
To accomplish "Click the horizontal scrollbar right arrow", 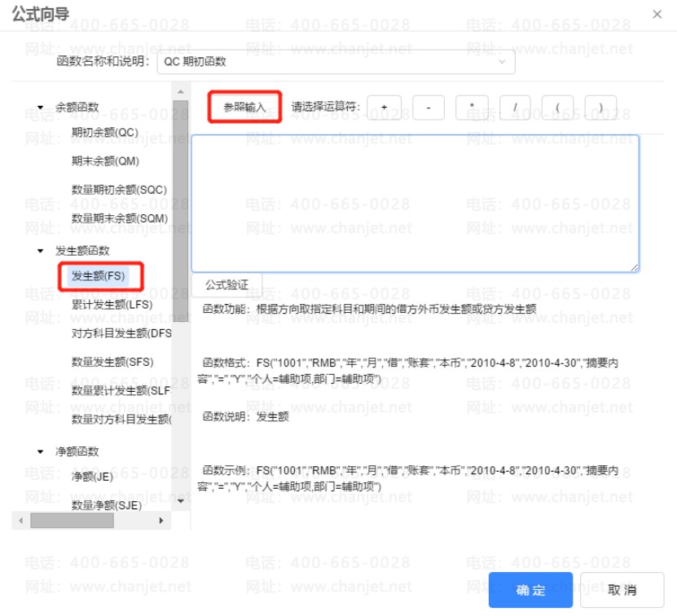I will [x=160, y=520].
